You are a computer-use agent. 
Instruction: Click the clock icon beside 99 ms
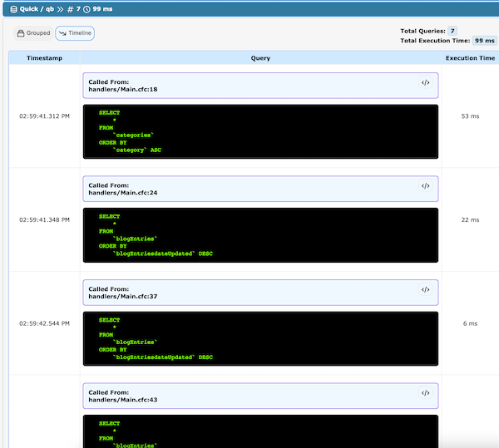[86, 9]
